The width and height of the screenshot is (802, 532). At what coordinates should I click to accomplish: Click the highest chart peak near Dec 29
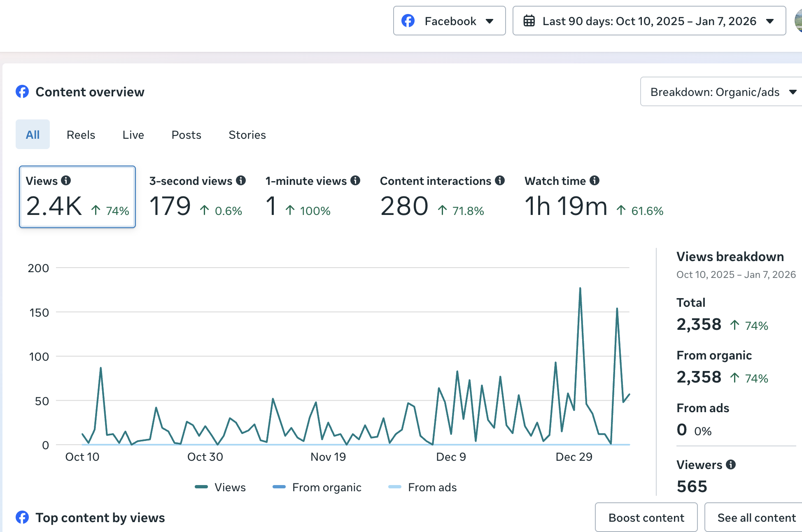(580, 288)
